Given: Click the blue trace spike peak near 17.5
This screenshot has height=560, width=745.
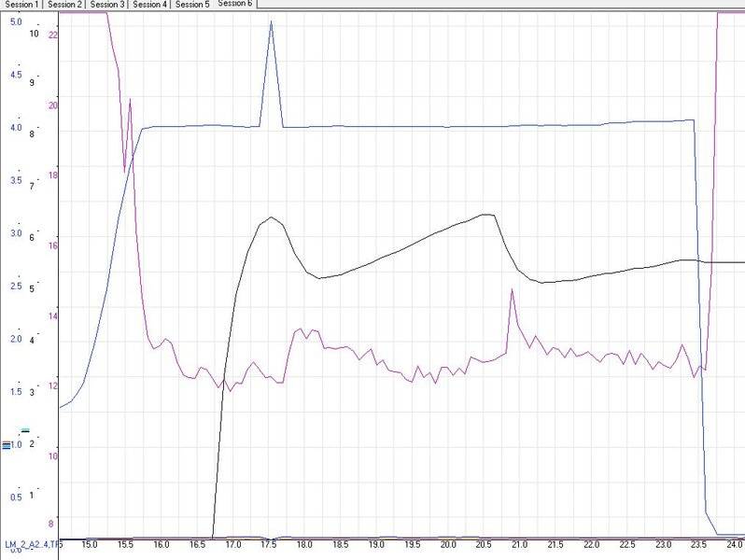Looking at the screenshot, I should (x=271, y=21).
